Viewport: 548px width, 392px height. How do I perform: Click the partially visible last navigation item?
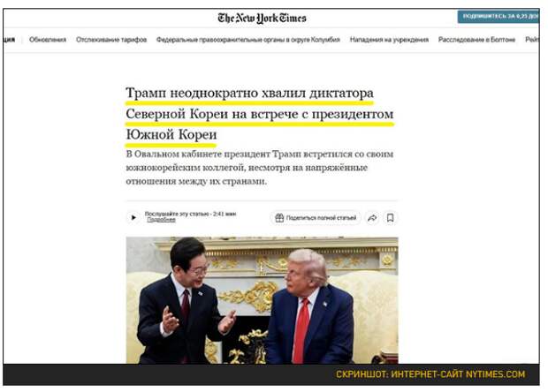pos(532,40)
